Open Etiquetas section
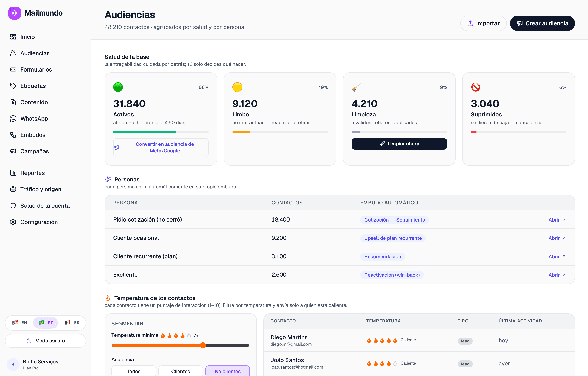Screen dimensions: 588x376 pyautogui.click(x=45, y=86)
